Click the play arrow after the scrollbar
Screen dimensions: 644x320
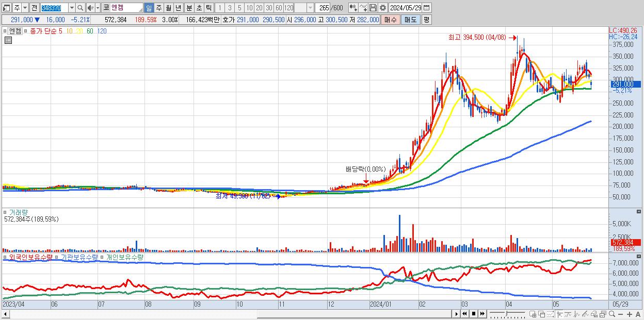(457, 314)
